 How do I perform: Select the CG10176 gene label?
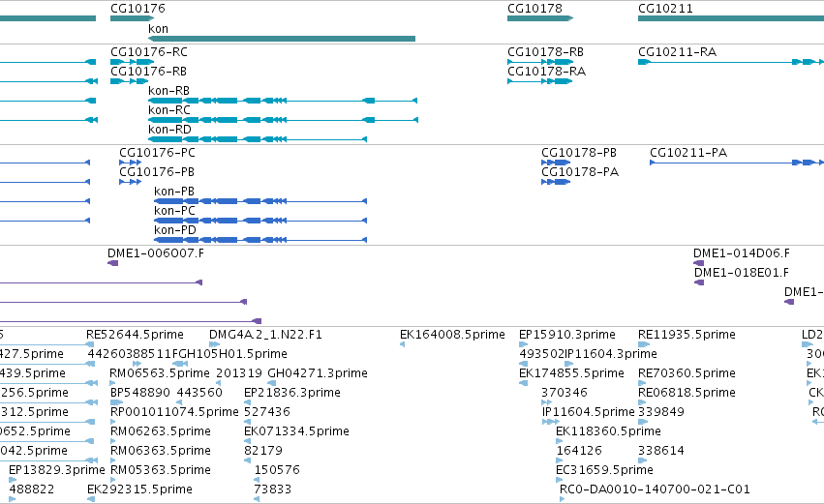(x=137, y=9)
